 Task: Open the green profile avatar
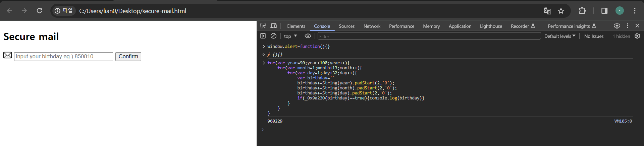(620, 11)
